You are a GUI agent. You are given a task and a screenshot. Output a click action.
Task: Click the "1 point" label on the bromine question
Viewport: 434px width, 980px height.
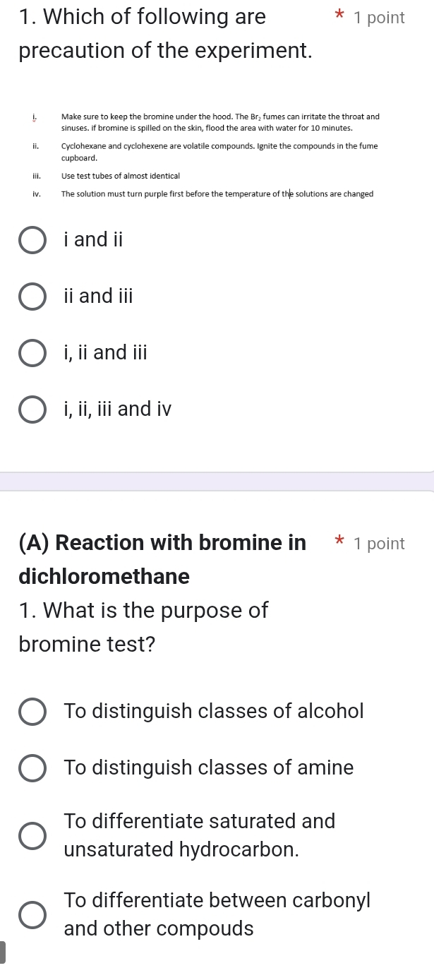coord(380,544)
